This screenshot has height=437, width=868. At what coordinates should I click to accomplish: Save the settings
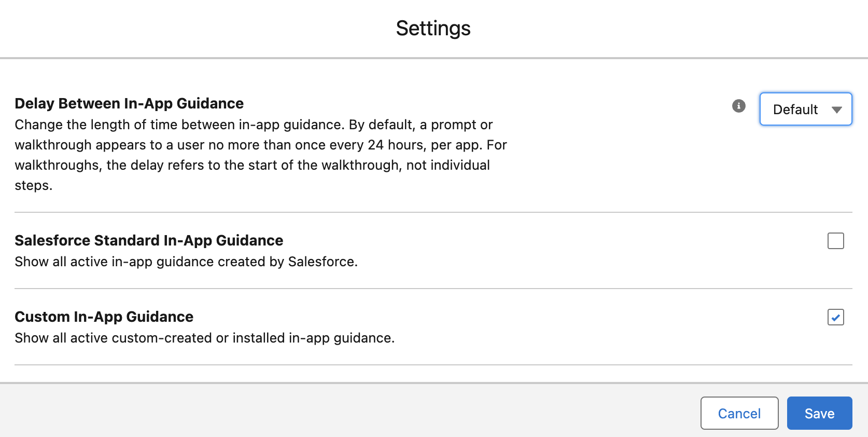(x=819, y=413)
